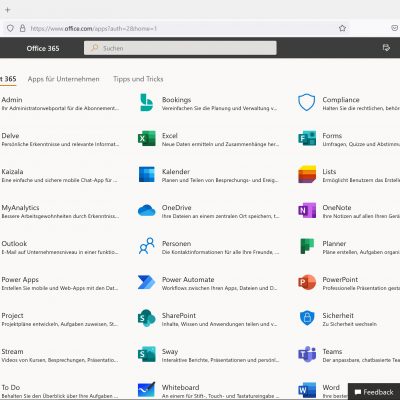
Task: Open the Whiteboard app icon
Action: click(147, 390)
